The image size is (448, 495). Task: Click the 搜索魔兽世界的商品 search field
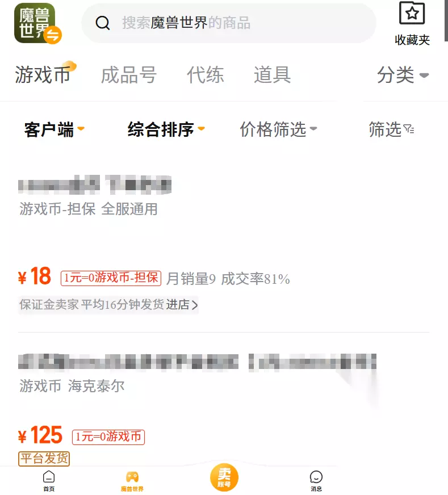tap(229, 23)
